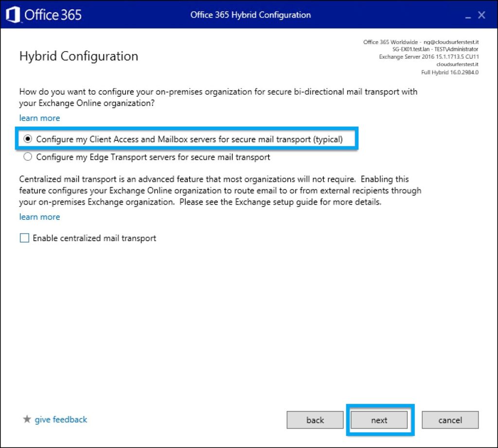Select the Edge Transport servers radio button
498x448 pixels.
pos(28,157)
